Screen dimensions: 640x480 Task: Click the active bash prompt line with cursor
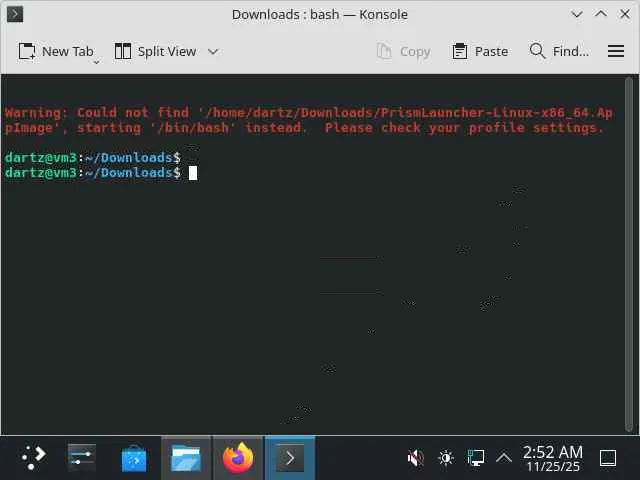coord(101,173)
